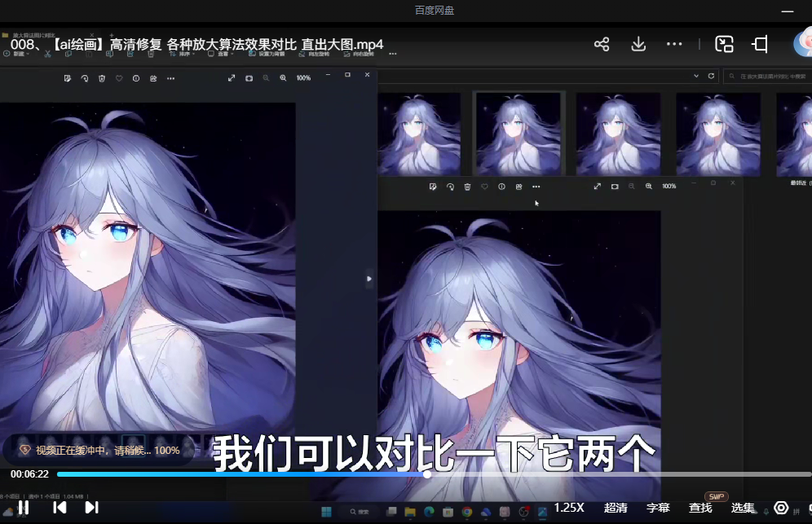Viewport: 812px width, 524px height.
Task: Click the 100% zoom level in right viewer
Action: click(669, 186)
